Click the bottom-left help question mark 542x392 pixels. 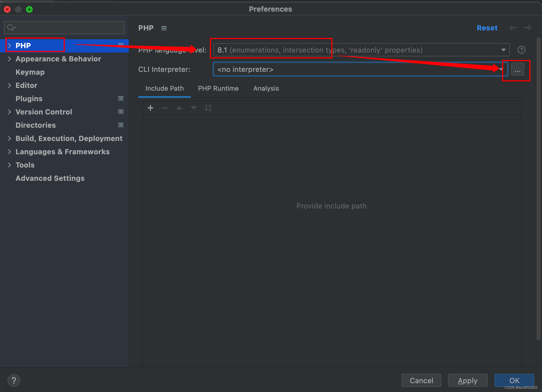(14, 380)
